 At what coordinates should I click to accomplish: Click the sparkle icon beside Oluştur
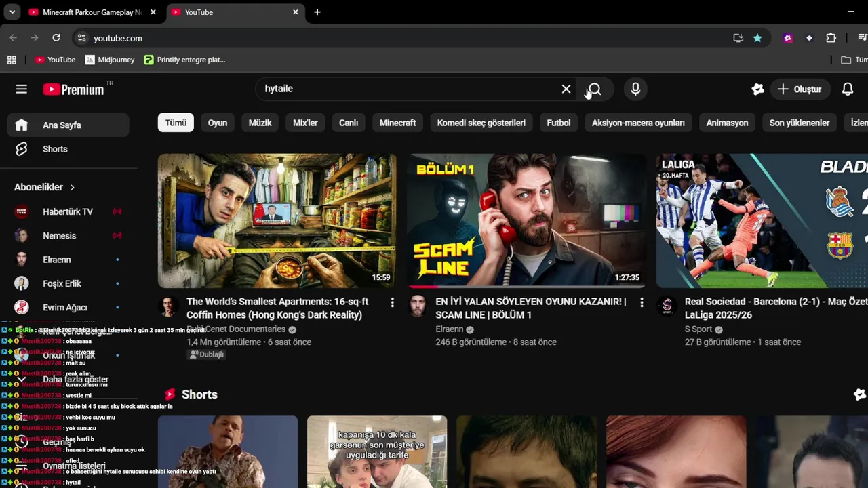(x=758, y=89)
